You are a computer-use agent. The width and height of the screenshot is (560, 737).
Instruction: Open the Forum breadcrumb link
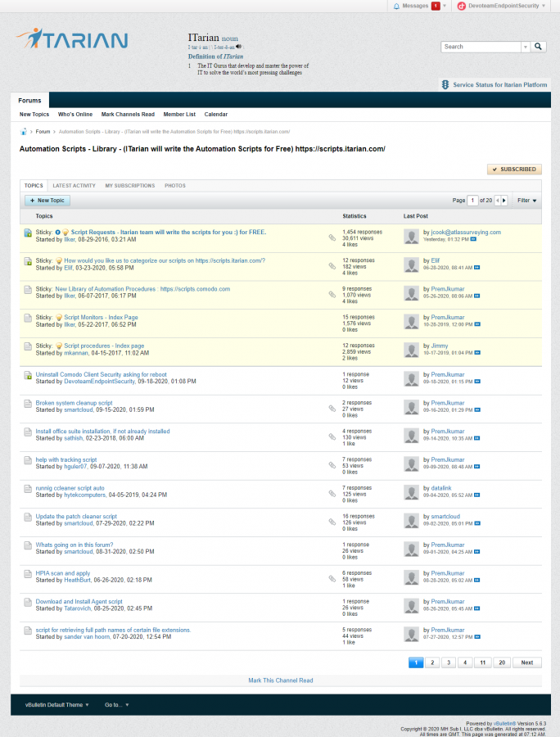pyautogui.click(x=43, y=132)
